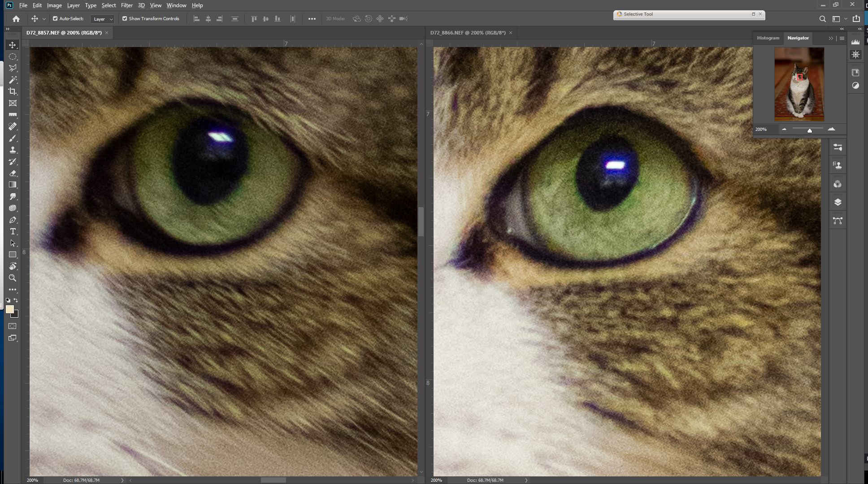This screenshot has width=868, height=484.
Task: Open the Share icon in options bar
Action: 856,19
